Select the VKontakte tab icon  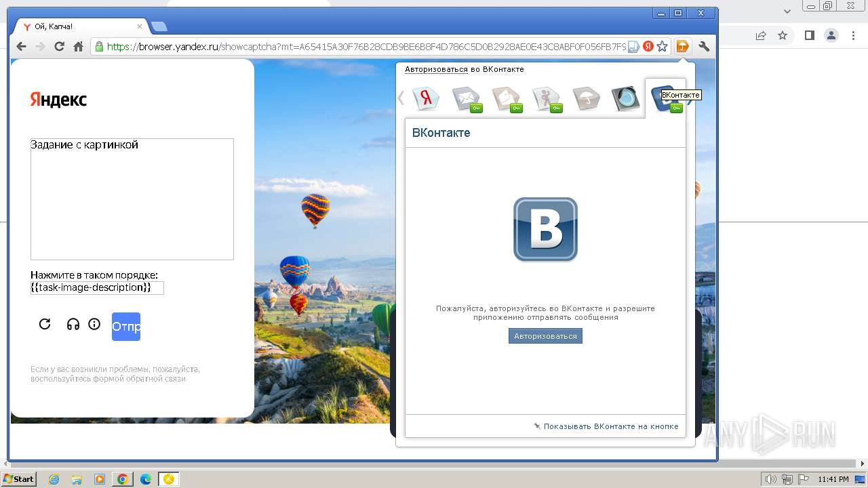click(x=665, y=98)
